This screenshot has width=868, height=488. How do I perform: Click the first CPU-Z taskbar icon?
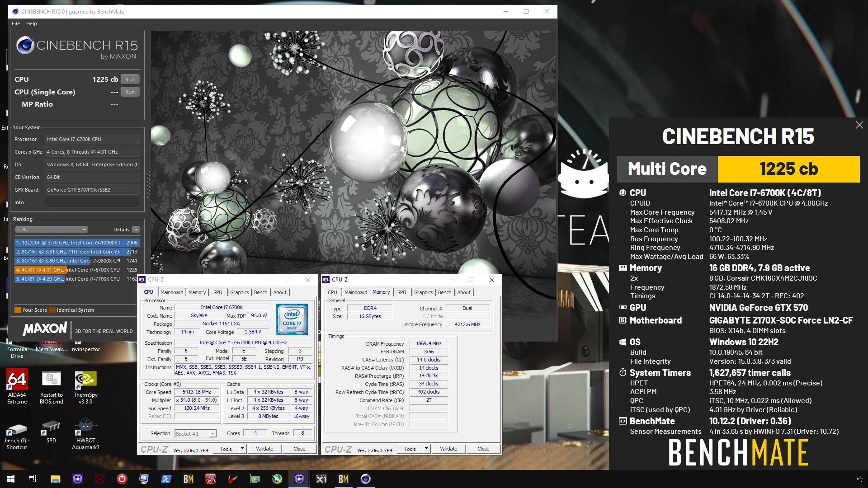click(77, 479)
